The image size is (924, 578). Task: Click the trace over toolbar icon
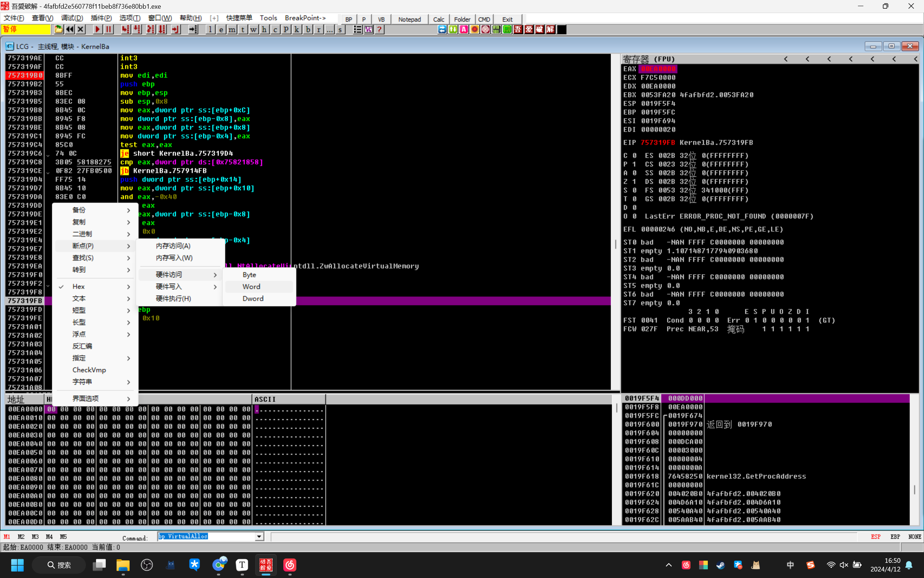tap(162, 29)
